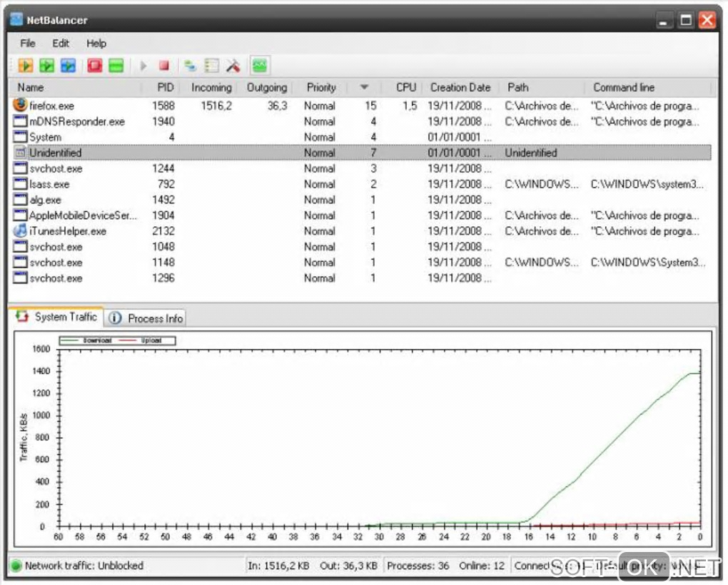Select the firefox.exe process name
Screen dimensions: 728x585
tap(51, 106)
